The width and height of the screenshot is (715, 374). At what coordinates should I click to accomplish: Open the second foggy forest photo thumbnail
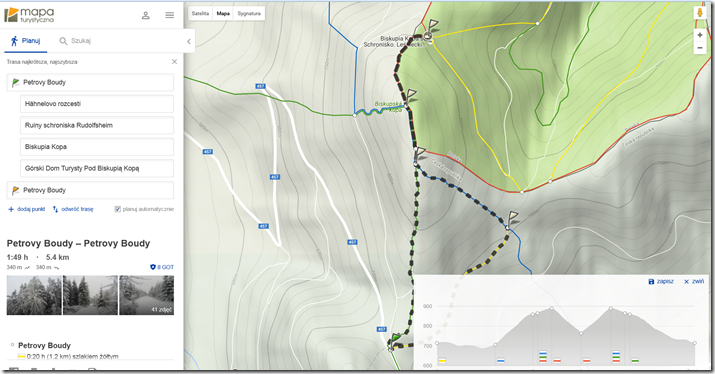[x=90, y=295]
